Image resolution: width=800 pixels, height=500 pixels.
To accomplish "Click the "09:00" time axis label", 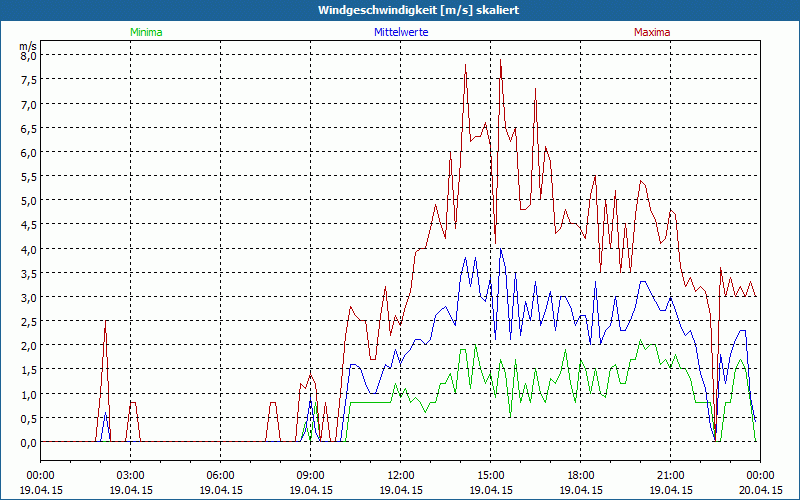I will [x=310, y=475].
